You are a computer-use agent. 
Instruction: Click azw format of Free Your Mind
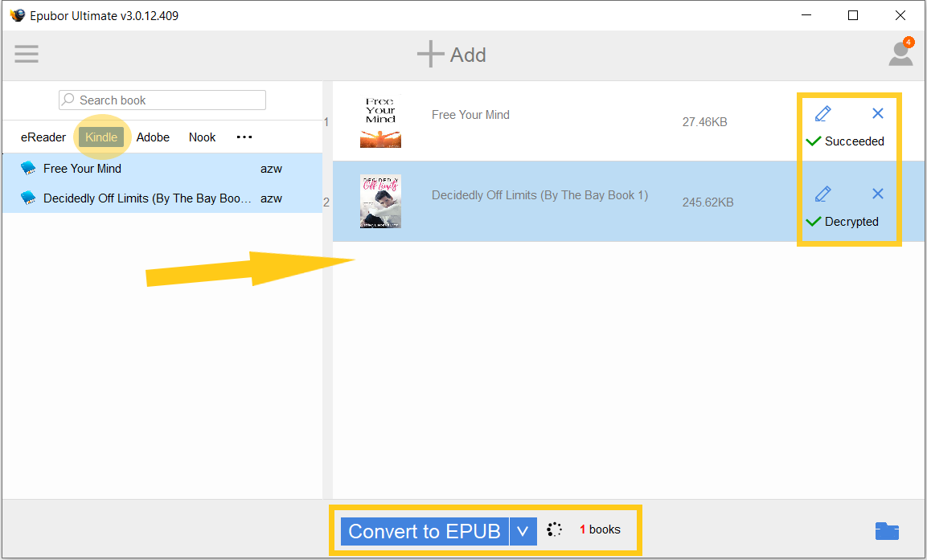(272, 169)
